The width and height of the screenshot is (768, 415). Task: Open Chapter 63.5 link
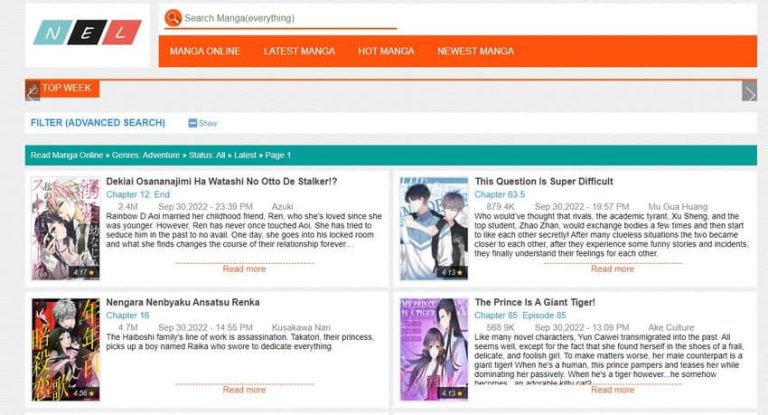click(500, 195)
